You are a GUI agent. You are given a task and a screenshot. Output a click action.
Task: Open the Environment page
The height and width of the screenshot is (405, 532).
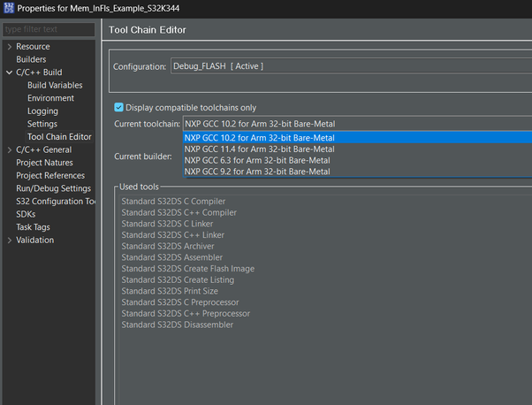(x=50, y=98)
